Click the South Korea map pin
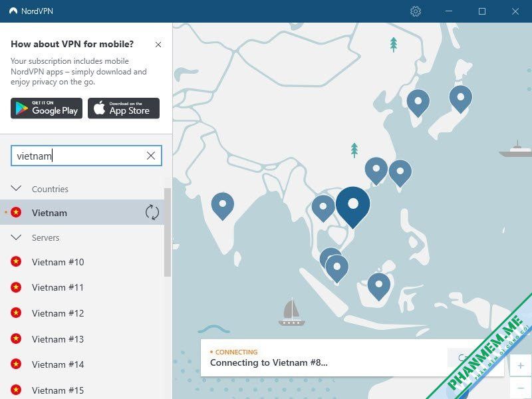 point(418,104)
